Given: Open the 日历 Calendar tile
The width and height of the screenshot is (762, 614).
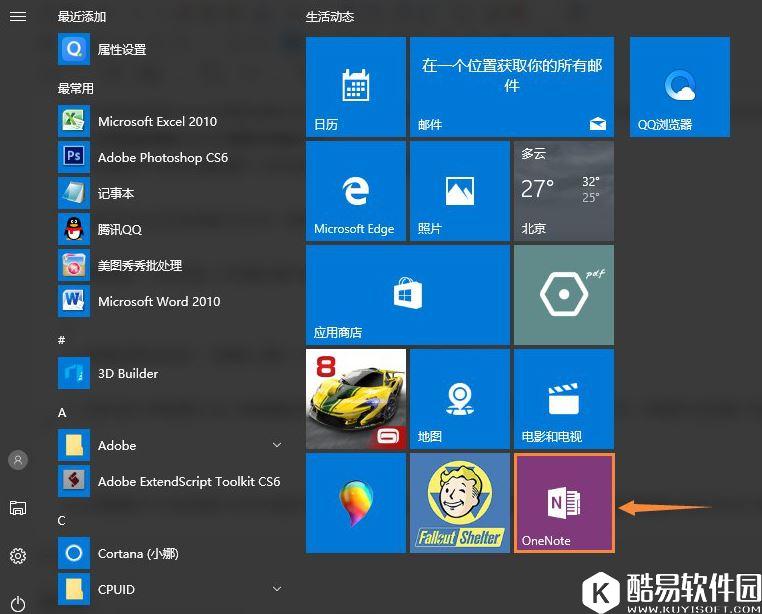Looking at the screenshot, I should pyautogui.click(x=356, y=87).
